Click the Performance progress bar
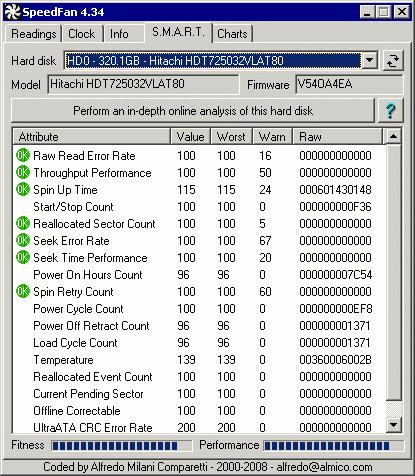The image size is (415, 476). (334, 446)
